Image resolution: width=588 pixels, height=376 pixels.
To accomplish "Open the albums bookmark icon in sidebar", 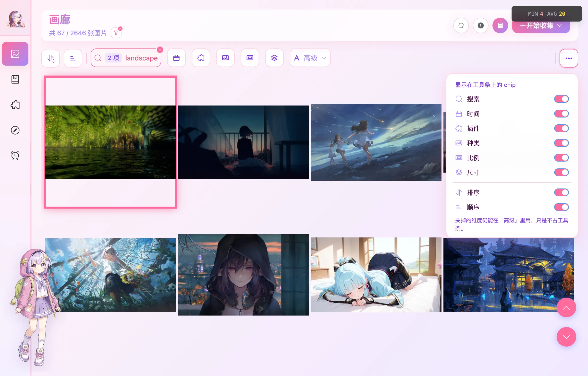I will point(15,79).
